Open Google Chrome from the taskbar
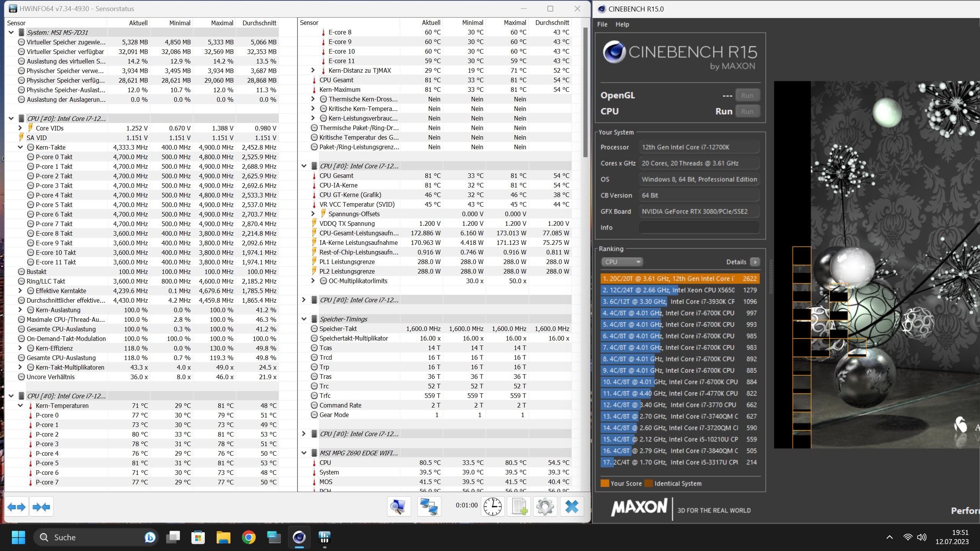Image resolution: width=980 pixels, height=551 pixels. click(248, 537)
